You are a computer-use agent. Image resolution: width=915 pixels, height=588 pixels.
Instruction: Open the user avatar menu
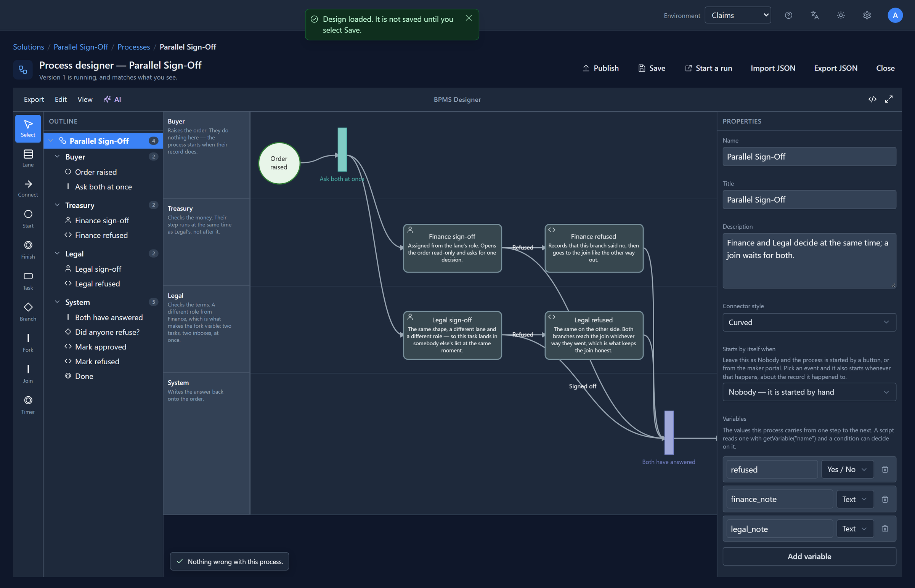[895, 15]
